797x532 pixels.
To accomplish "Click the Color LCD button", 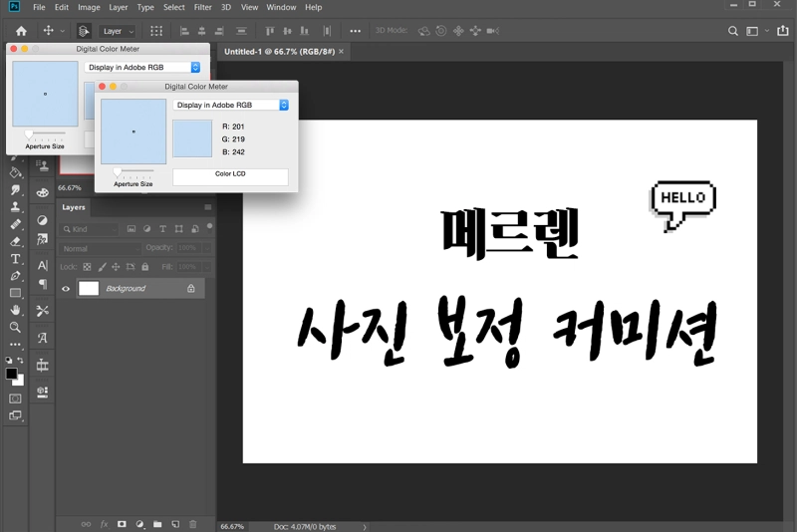I will (x=230, y=175).
